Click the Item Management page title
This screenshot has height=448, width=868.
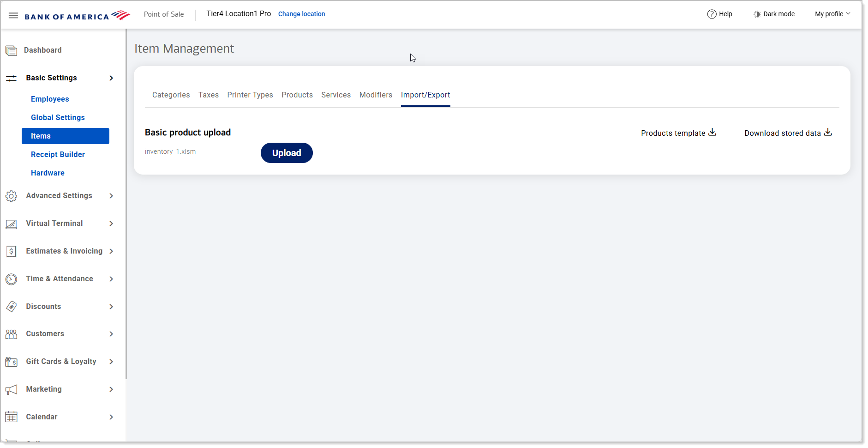click(184, 48)
